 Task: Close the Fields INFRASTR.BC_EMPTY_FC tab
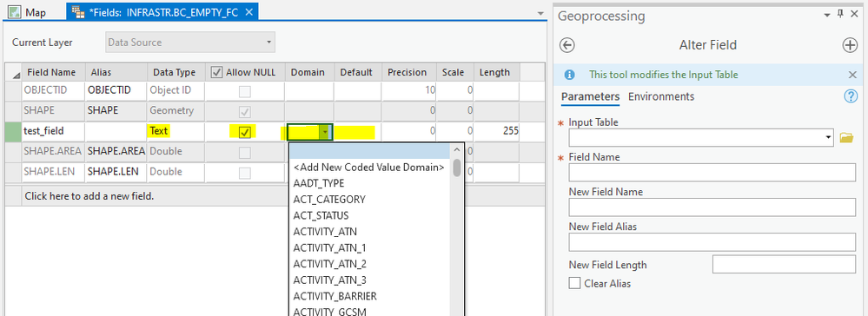coord(249,12)
